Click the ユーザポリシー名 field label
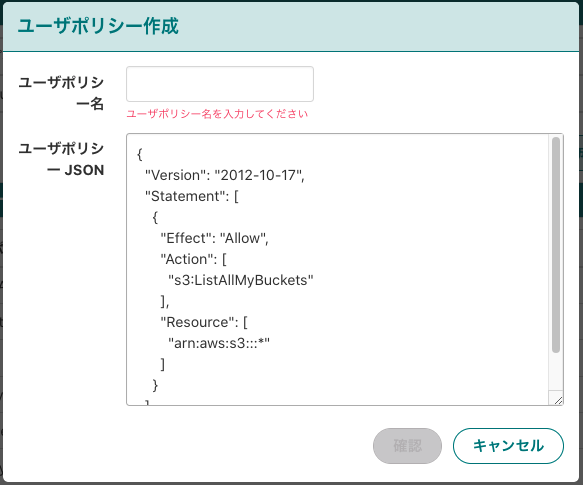Viewport: 583px width, 485px height. tap(61, 93)
